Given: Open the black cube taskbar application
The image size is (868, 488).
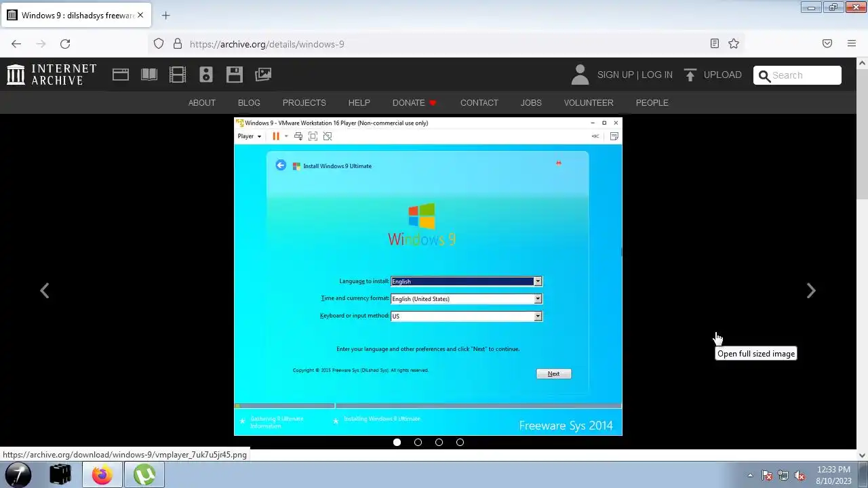Looking at the screenshot, I should pos(60,475).
